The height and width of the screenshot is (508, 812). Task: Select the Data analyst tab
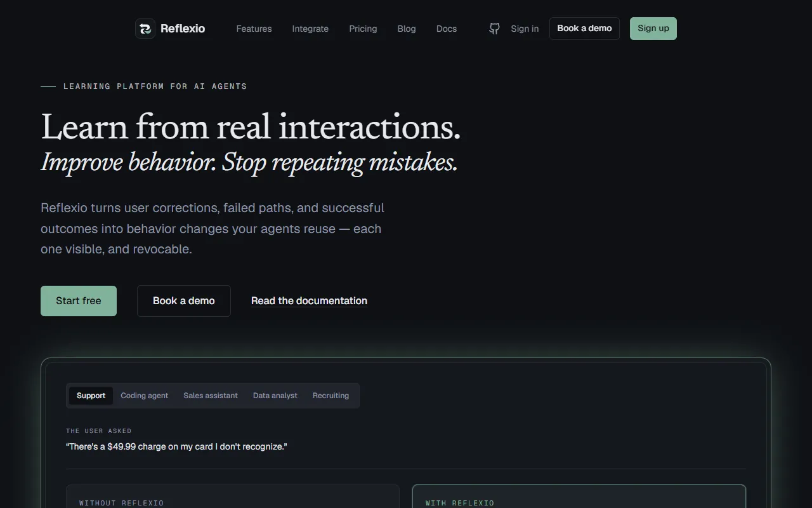click(275, 396)
